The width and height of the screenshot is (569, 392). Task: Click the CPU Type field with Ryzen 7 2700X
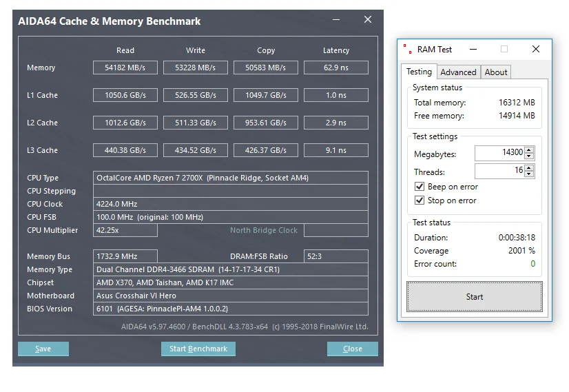click(231, 178)
